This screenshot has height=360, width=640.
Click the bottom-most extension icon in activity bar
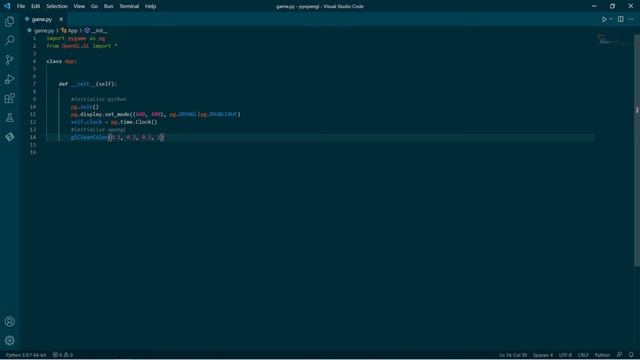pyautogui.click(x=9, y=137)
